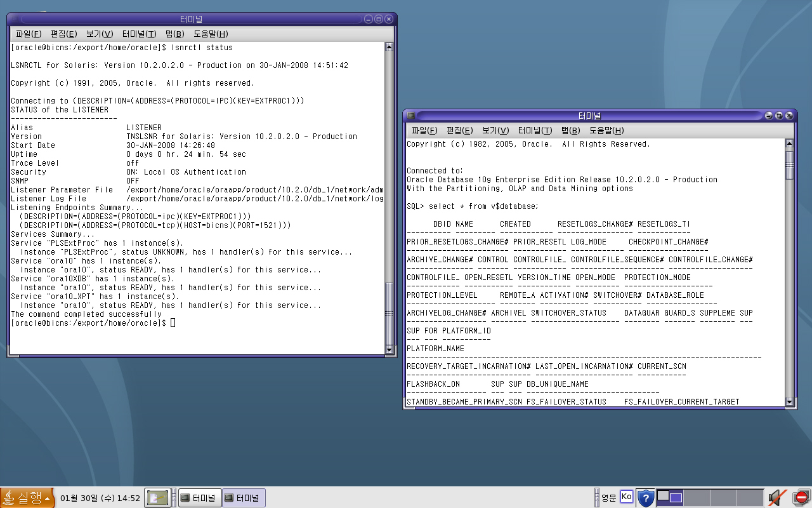Click the 'SUP FOR PLATFORM_ID' header line

[449, 331]
